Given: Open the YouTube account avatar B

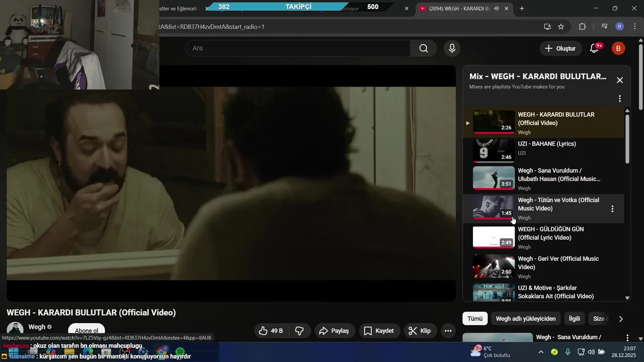Looking at the screenshot, I should click(x=618, y=48).
